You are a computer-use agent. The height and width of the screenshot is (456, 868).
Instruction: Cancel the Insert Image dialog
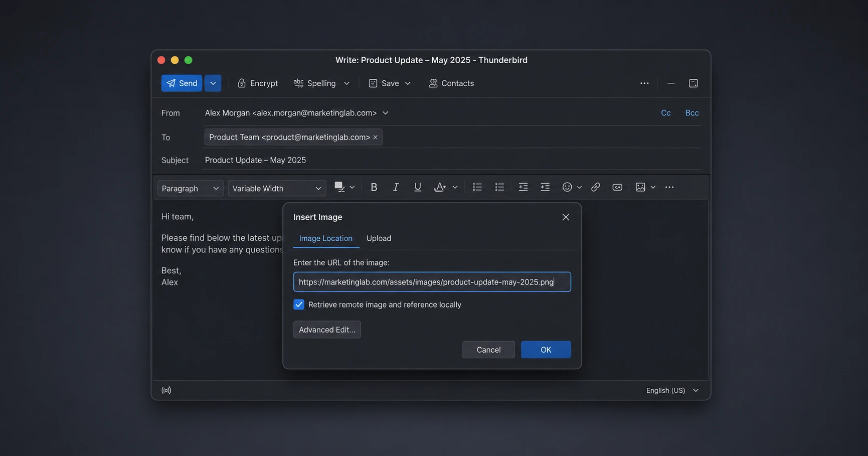[x=488, y=350]
